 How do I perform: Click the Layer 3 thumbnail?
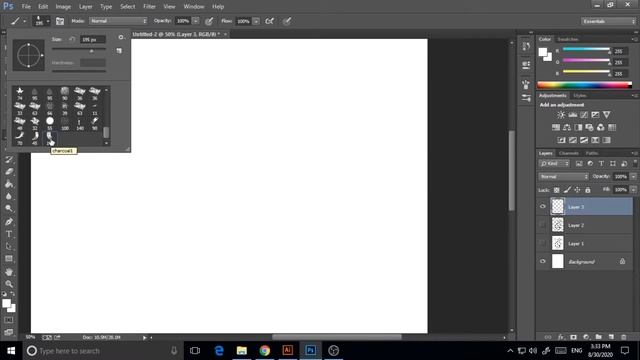tap(558, 207)
